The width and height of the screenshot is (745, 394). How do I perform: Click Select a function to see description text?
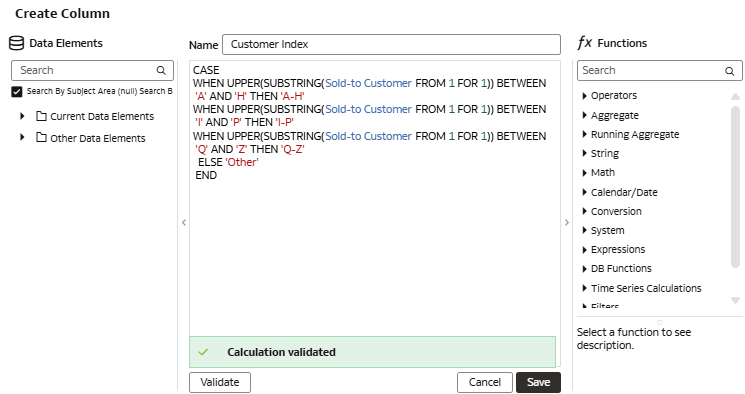(634, 338)
